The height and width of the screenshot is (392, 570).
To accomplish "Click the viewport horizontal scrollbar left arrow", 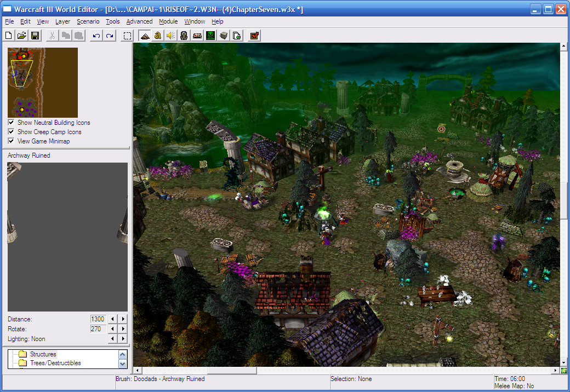I will coord(138,370).
